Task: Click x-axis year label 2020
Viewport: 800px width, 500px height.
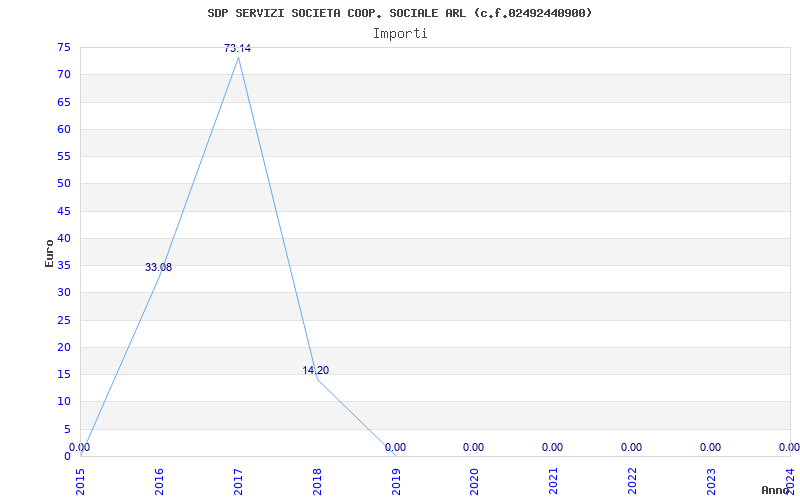Action: [x=474, y=482]
